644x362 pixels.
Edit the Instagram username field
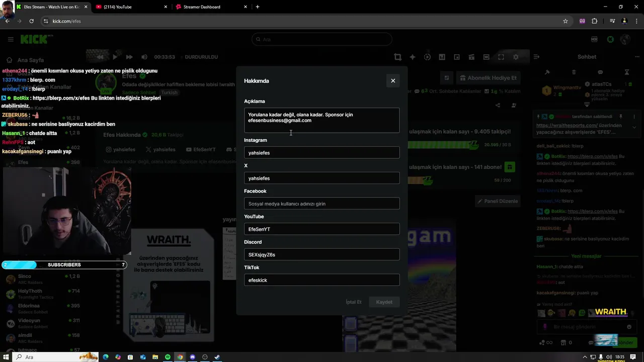tap(321, 152)
